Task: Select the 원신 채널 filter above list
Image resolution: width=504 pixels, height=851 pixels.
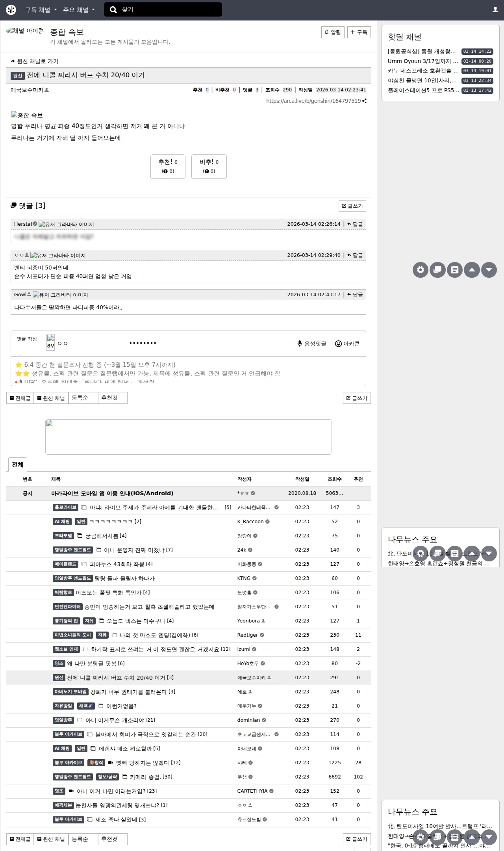Action: coord(51,398)
